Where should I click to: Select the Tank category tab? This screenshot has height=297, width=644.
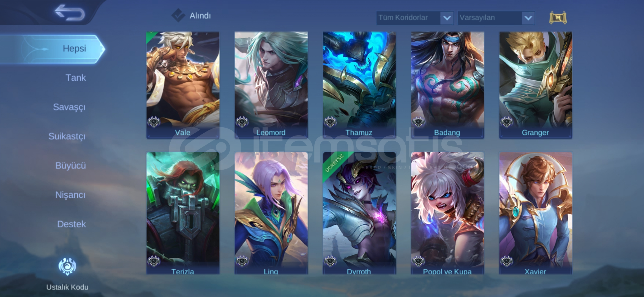pos(75,78)
